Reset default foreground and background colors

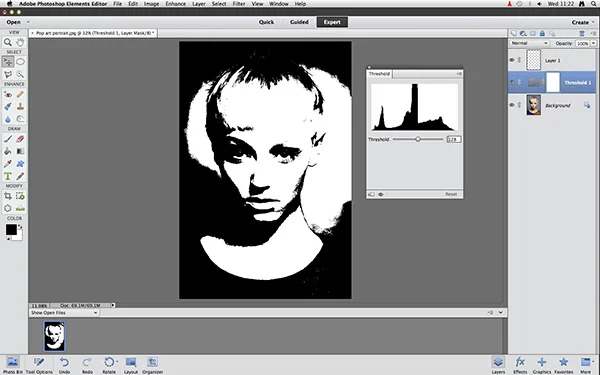click(x=8, y=238)
